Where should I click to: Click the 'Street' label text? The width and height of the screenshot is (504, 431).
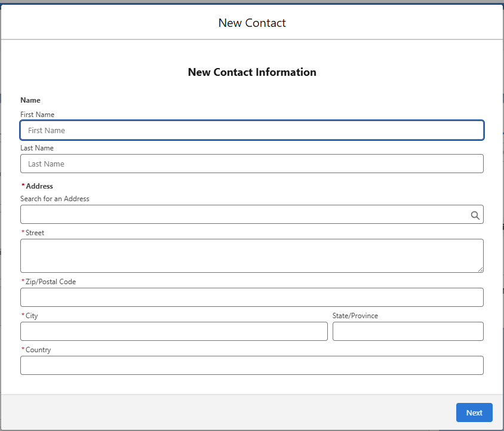(35, 233)
